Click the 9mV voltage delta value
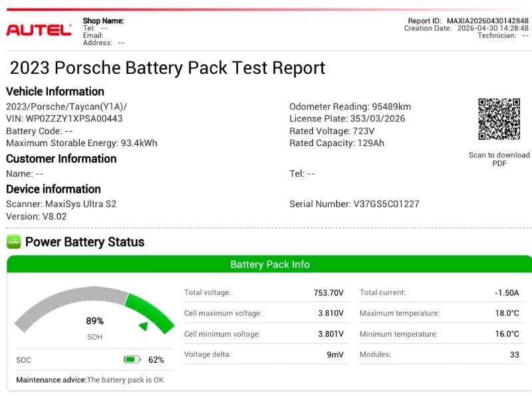Screen dimensions: 532x396 (335, 355)
